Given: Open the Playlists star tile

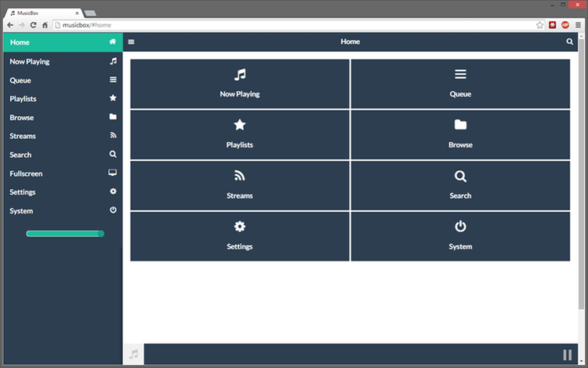Looking at the screenshot, I should point(240,135).
